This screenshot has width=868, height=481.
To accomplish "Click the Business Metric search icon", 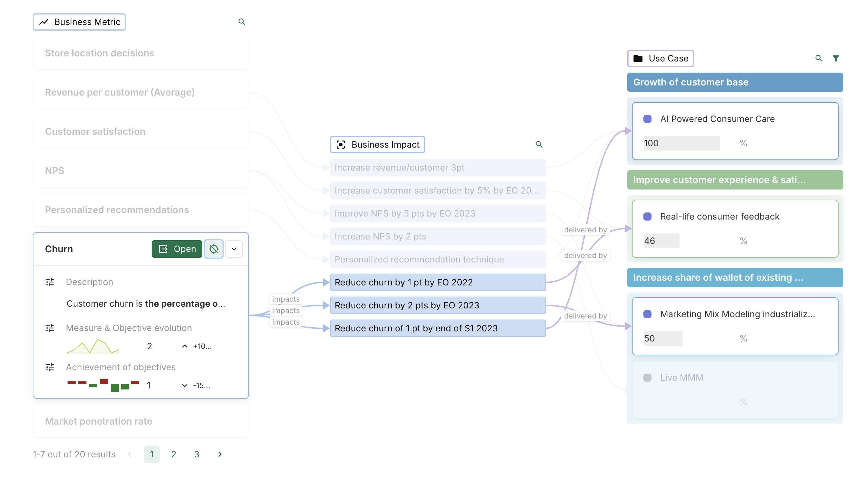I will point(242,22).
